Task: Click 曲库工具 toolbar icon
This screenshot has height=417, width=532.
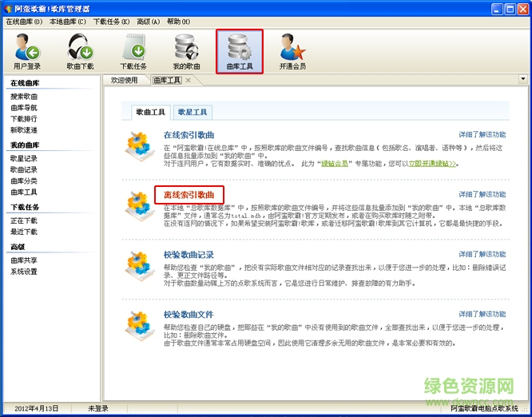Action: point(240,52)
